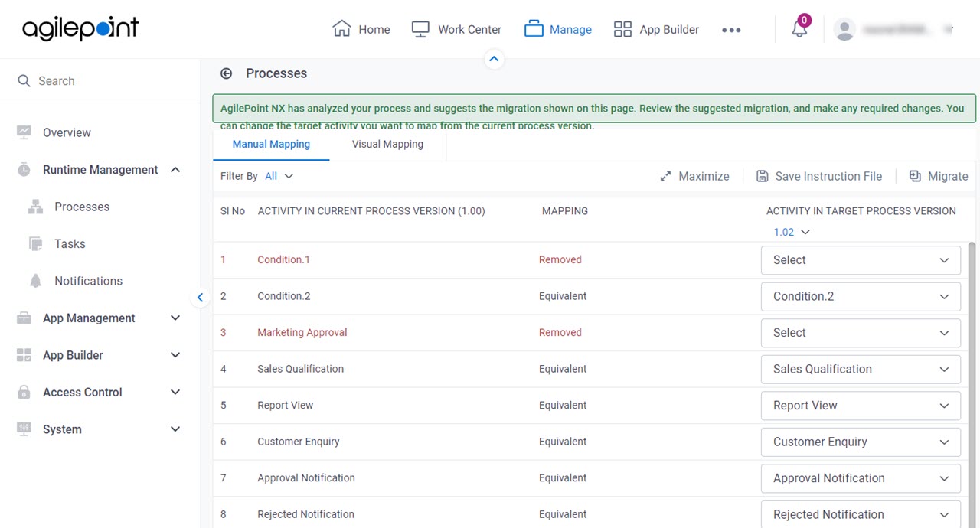Click Save Instruction File label
The image size is (980, 528).
[x=828, y=176]
